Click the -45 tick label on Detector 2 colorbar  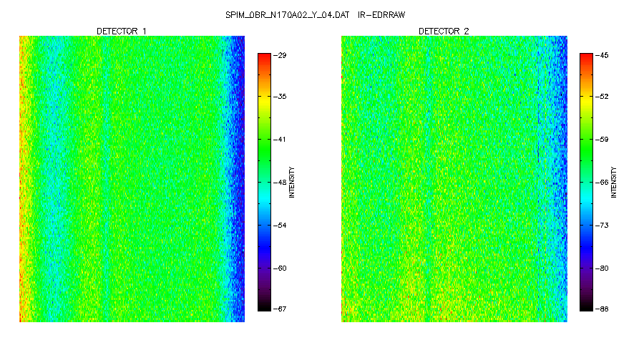602,55
